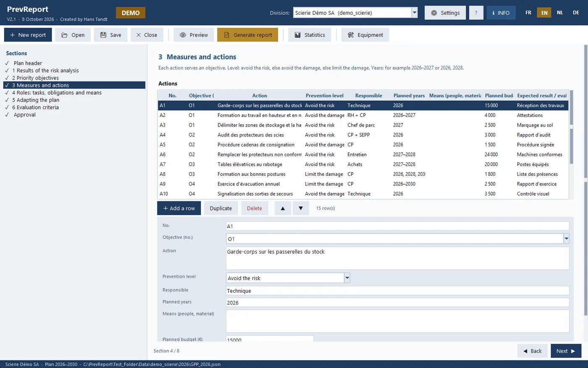Image resolution: width=588 pixels, height=368 pixels.
Task: Open the Equipment panel
Action: click(365, 35)
